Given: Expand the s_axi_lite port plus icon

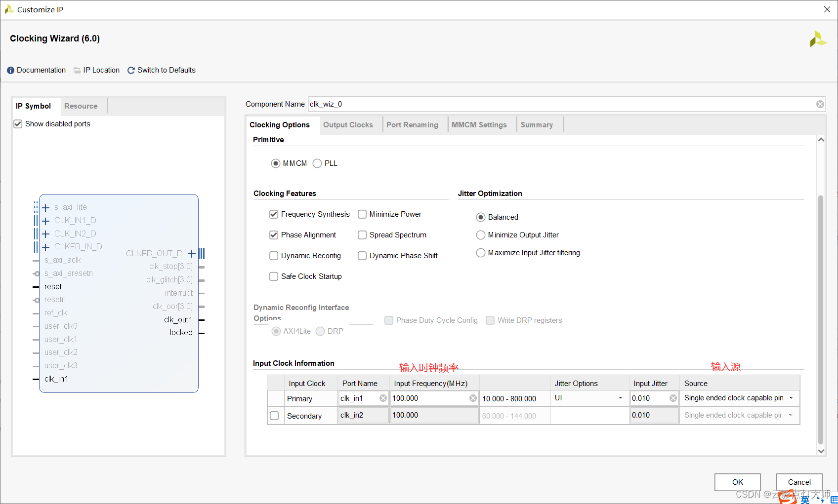Looking at the screenshot, I should pyautogui.click(x=46, y=208).
